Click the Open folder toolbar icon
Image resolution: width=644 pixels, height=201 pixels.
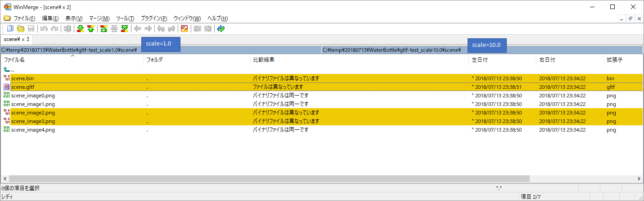(x=21, y=29)
